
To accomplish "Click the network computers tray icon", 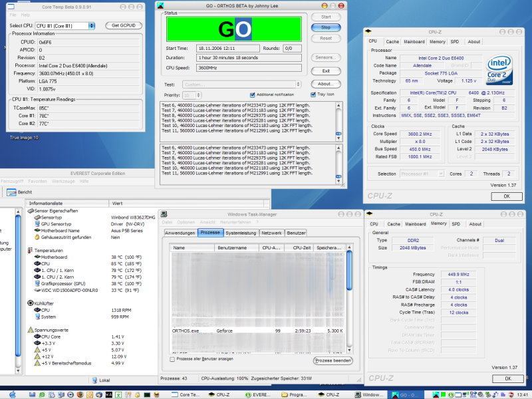I will point(473,394).
